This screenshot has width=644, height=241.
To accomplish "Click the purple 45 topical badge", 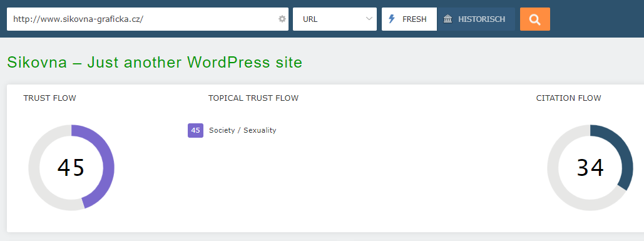I will click(195, 131).
